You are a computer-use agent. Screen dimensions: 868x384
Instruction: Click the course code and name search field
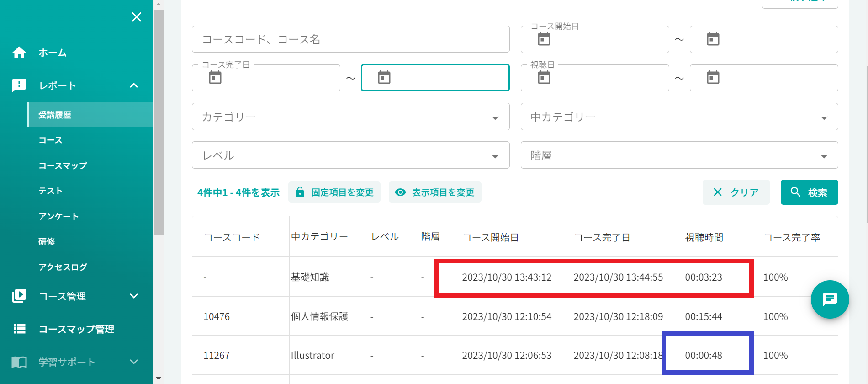[351, 39]
